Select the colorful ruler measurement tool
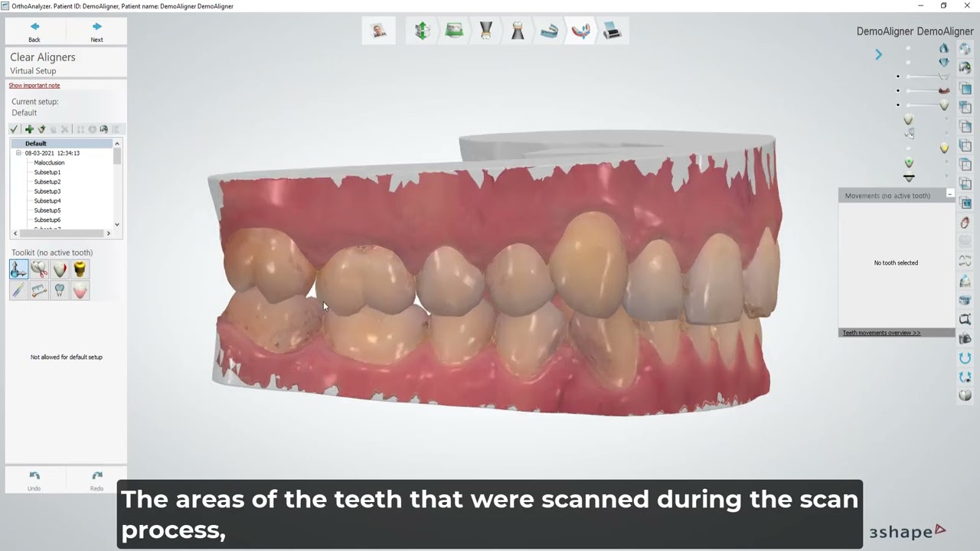Viewport: 980px width, 551px height. 19,290
